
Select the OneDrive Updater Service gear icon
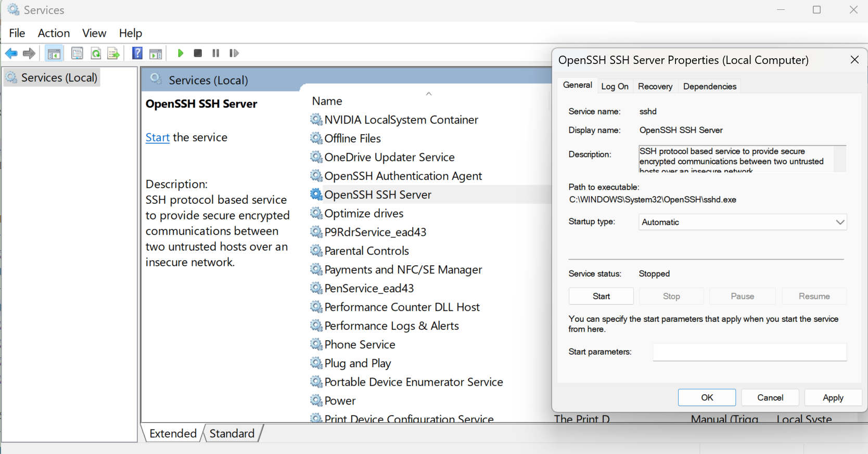316,157
